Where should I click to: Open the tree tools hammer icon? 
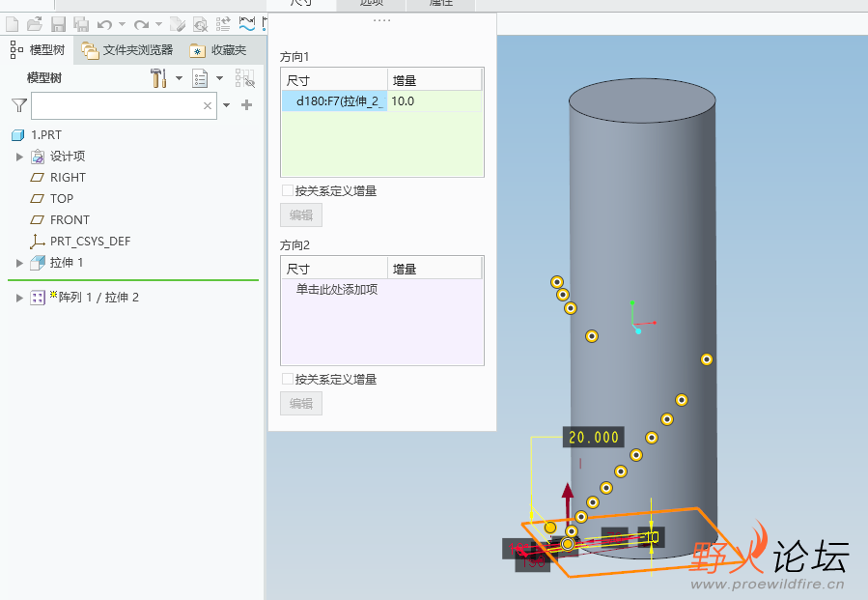tap(159, 78)
